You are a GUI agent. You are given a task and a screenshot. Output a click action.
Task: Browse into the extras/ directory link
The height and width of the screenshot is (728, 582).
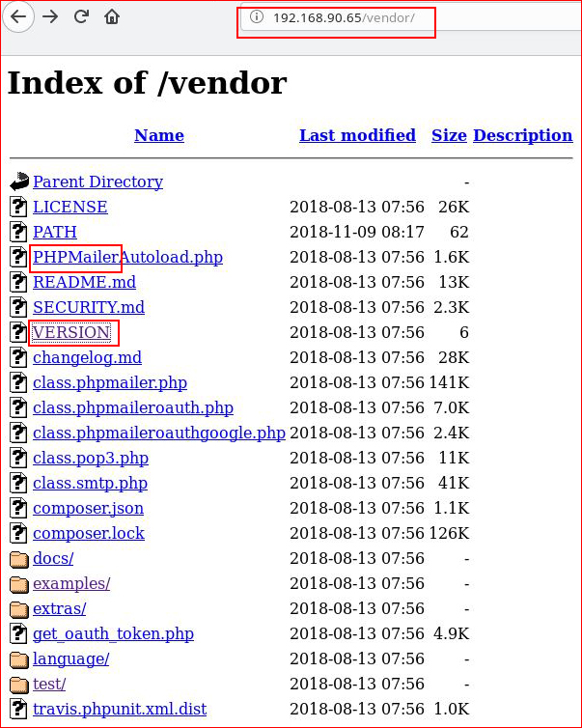point(60,608)
